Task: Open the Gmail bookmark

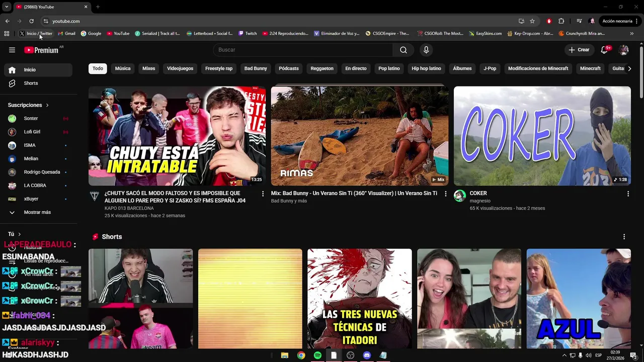Action: click(66, 34)
